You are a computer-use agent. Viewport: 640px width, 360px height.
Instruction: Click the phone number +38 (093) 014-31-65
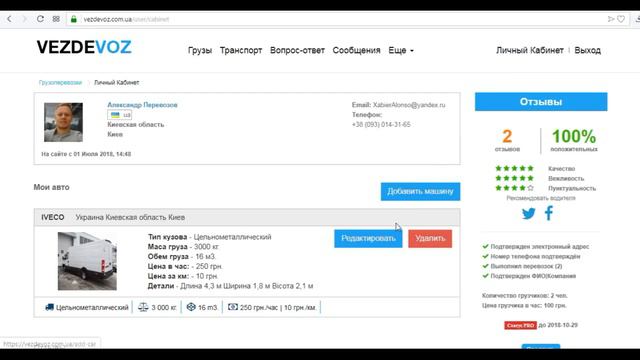point(381,124)
